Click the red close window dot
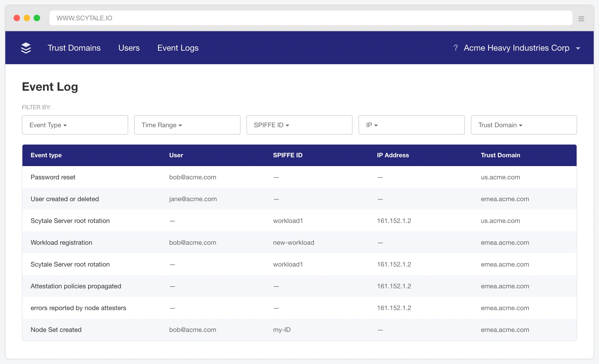 (x=17, y=18)
